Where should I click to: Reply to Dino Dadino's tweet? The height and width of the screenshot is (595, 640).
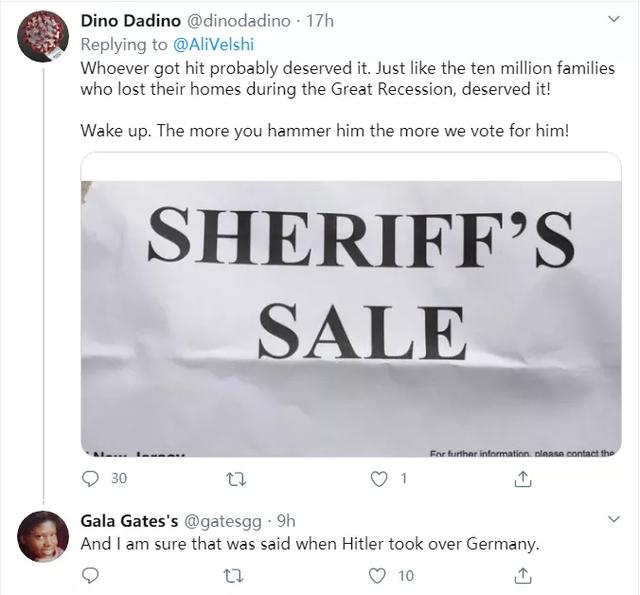[x=90, y=479]
